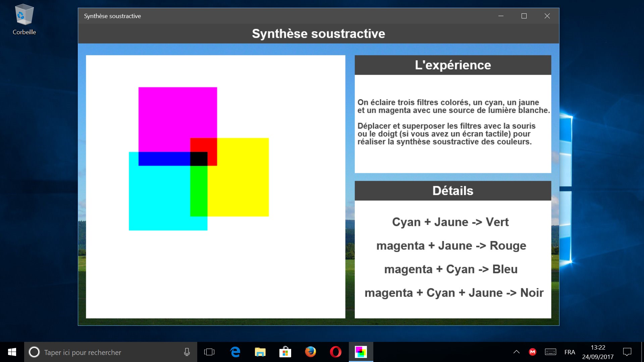Click the touch keyboard tray icon
The width and height of the screenshot is (644, 362).
[x=550, y=352]
